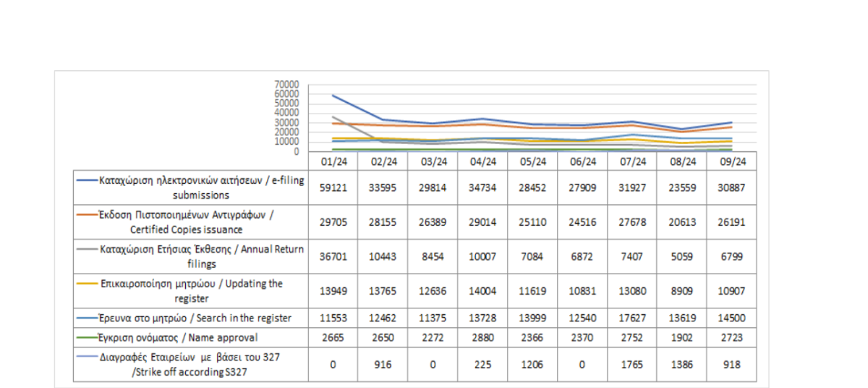Click the e-filing value 28452

(532, 188)
